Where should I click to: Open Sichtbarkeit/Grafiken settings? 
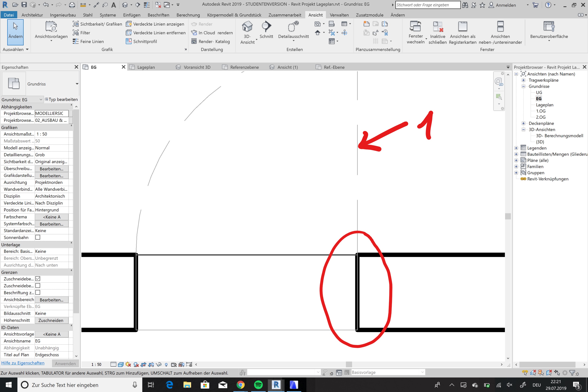(x=98, y=24)
